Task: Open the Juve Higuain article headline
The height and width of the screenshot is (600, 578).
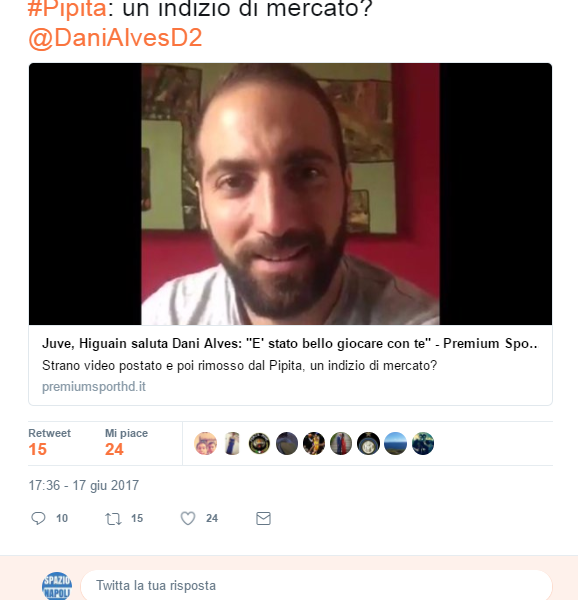Action: tap(290, 343)
